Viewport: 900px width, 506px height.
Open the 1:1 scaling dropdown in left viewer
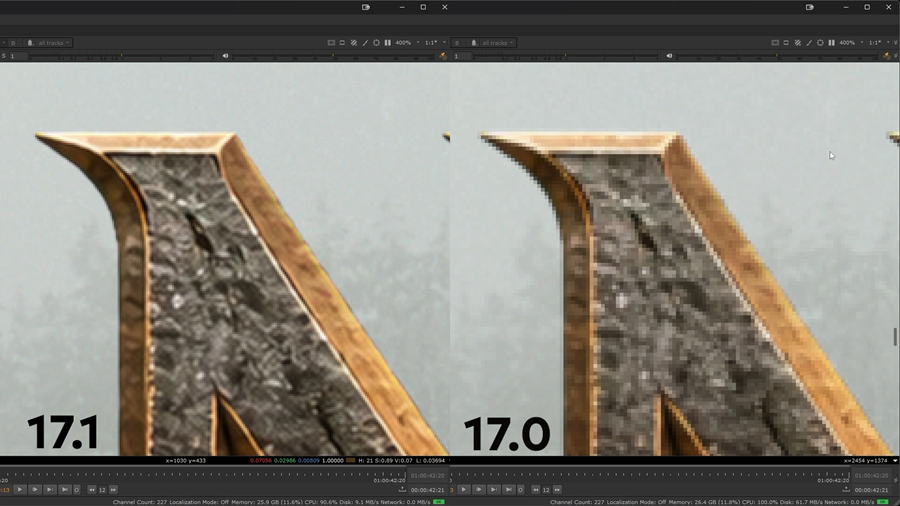pyautogui.click(x=435, y=42)
